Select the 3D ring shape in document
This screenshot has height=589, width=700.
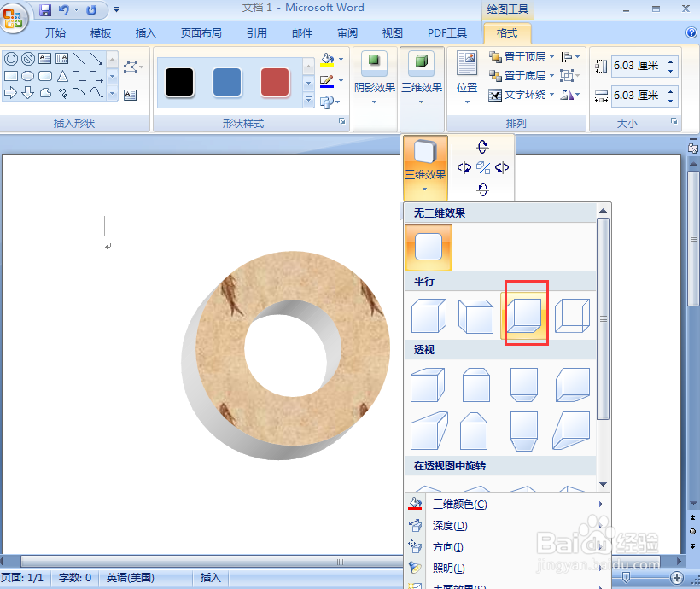tap(286, 355)
